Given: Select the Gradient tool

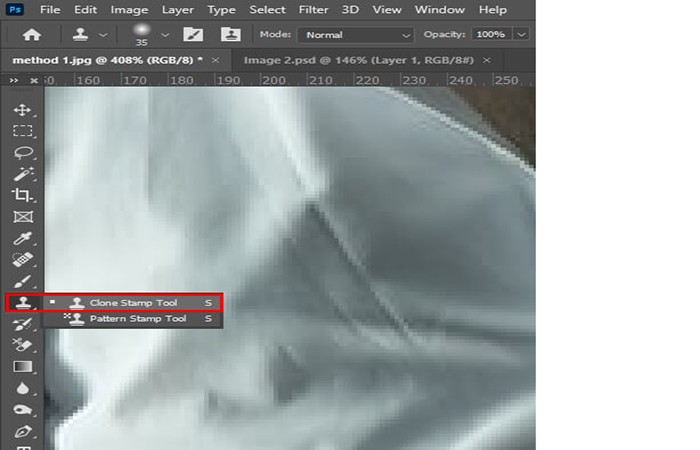Looking at the screenshot, I should click(22, 367).
